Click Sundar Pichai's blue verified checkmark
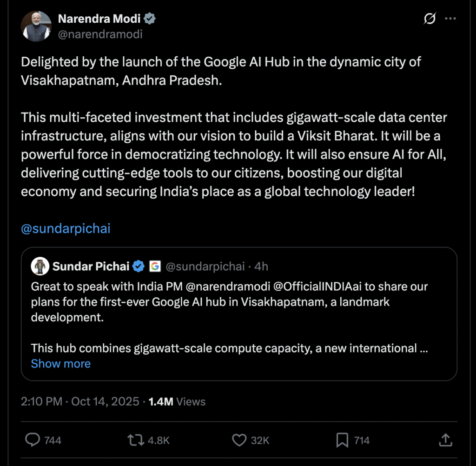Viewport: 476px width, 466px height. [138, 266]
